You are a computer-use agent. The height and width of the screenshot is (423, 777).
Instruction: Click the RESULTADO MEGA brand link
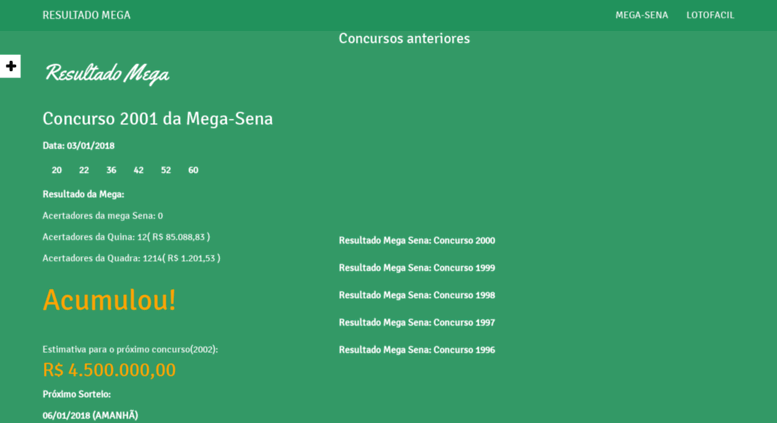coord(86,15)
